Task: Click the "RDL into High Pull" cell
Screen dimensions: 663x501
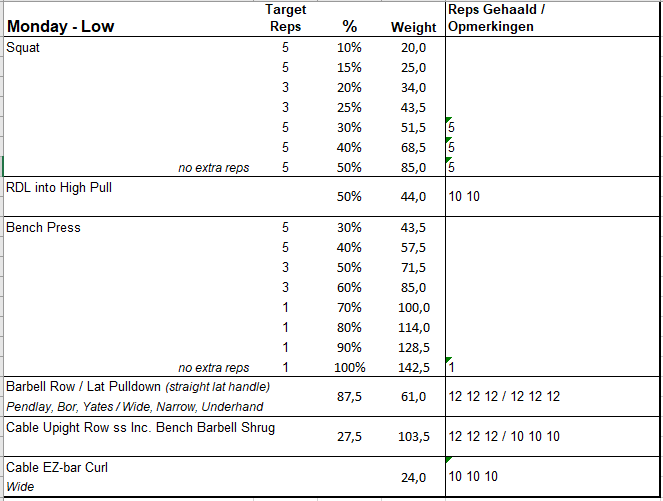Action: pos(60,187)
